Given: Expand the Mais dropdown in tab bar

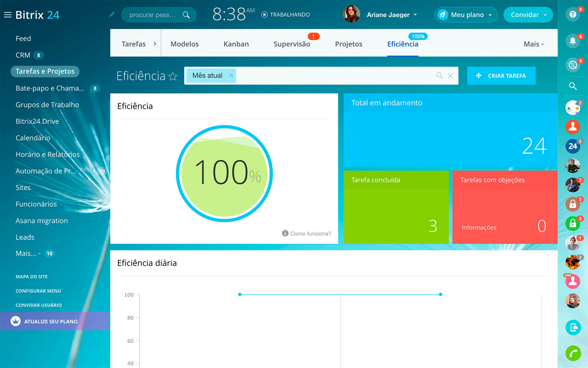Looking at the screenshot, I should click(533, 44).
